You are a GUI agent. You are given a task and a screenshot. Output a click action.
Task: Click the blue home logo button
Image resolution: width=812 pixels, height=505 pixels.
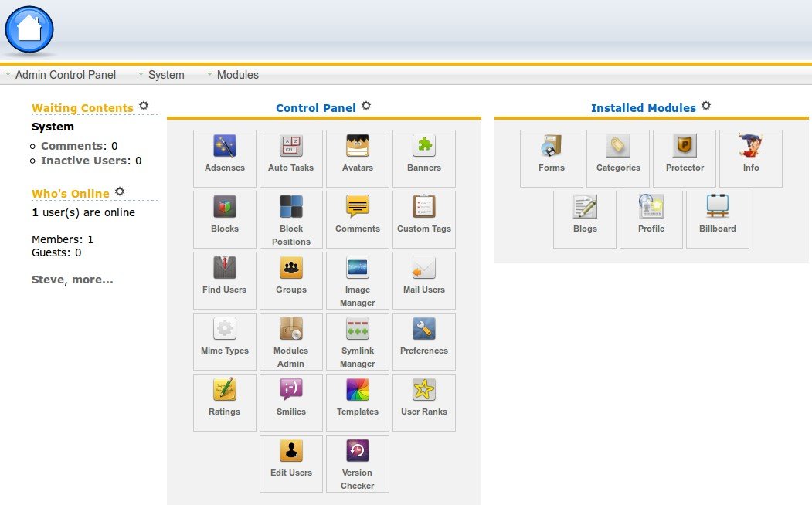[29, 29]
